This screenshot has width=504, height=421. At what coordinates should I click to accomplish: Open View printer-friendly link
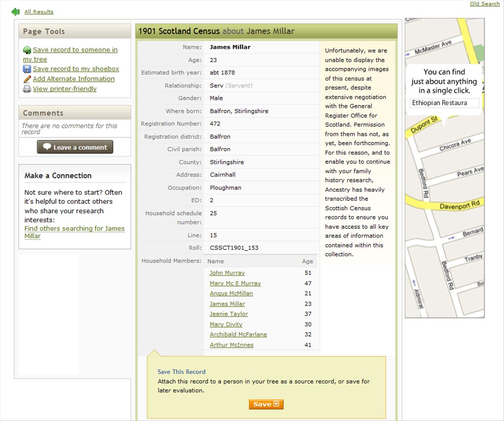(x=65, y=88)
